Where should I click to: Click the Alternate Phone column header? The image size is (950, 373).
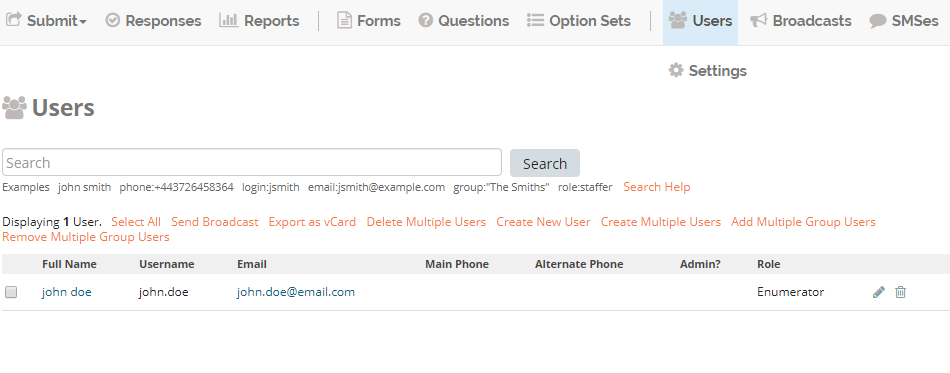click(579, 265)
